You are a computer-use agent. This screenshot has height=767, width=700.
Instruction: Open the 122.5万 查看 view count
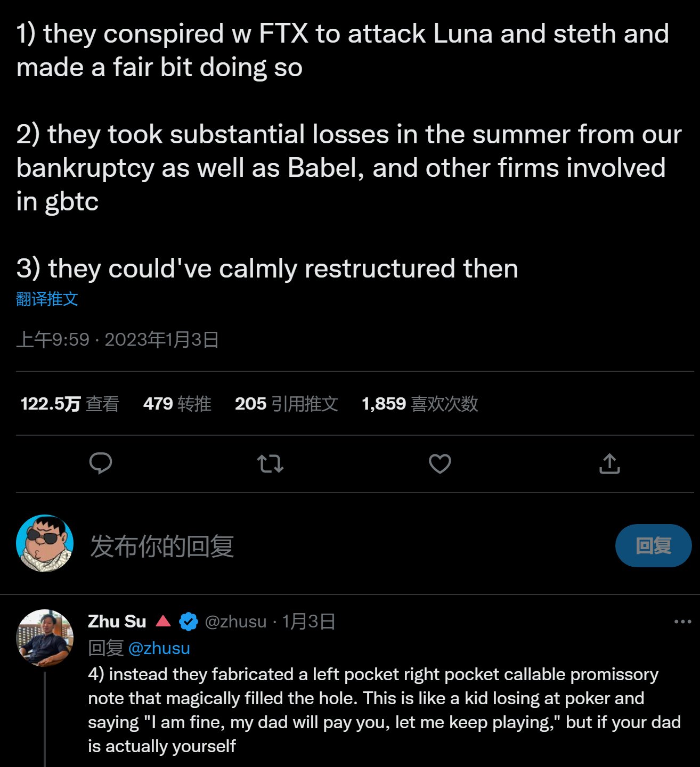(x=70, y=404)
